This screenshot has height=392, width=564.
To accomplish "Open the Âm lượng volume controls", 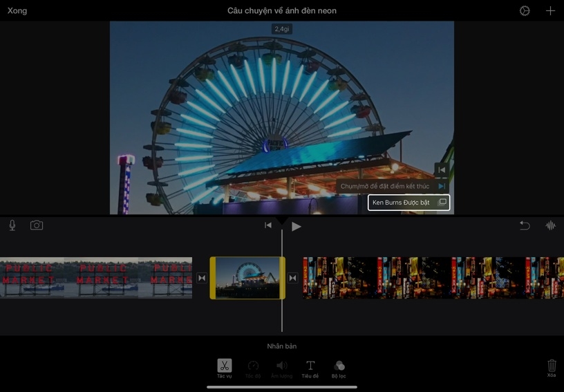I will [x=281, y=368].
